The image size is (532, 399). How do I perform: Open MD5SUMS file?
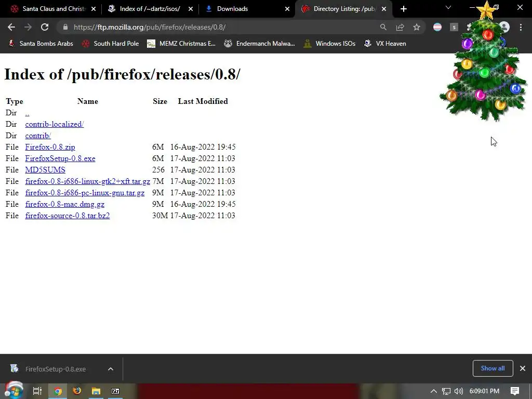(x=45, y=170)
